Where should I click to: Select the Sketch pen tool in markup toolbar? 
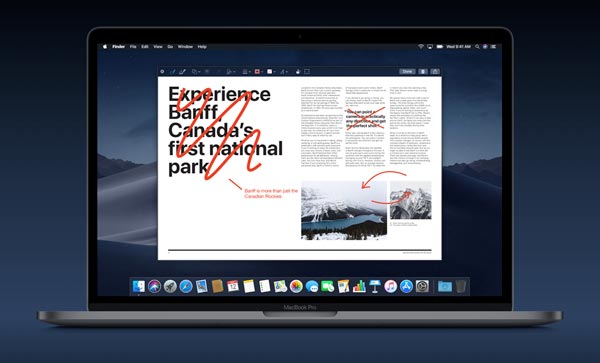(173, 72)
